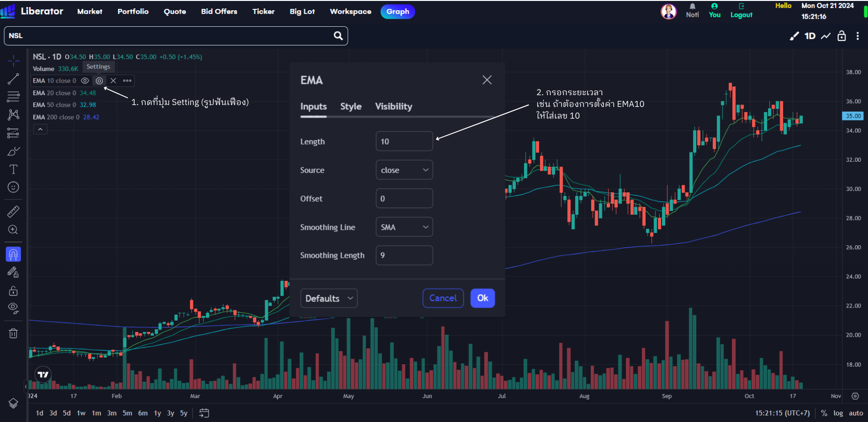
Task: Open the three-dot more options menu
Action: [x=858, y=36]
